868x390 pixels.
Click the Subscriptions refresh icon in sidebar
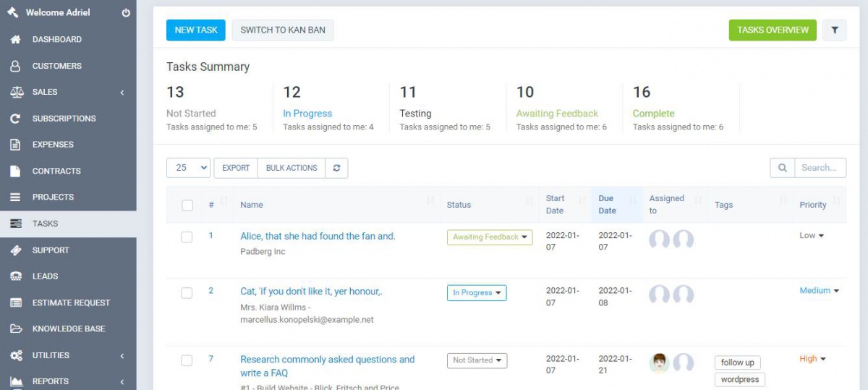click(15, 119)
